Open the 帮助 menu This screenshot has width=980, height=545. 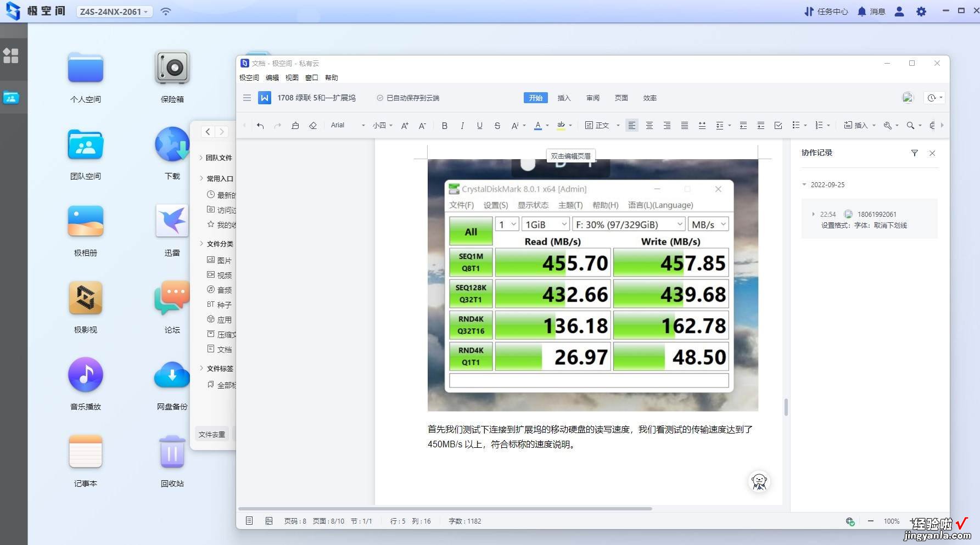[332, 78]
